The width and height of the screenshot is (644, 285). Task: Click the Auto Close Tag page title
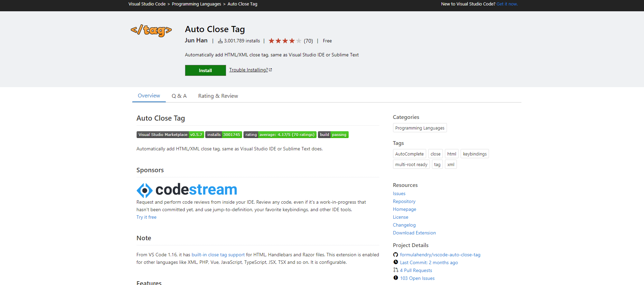pos(215,29)
